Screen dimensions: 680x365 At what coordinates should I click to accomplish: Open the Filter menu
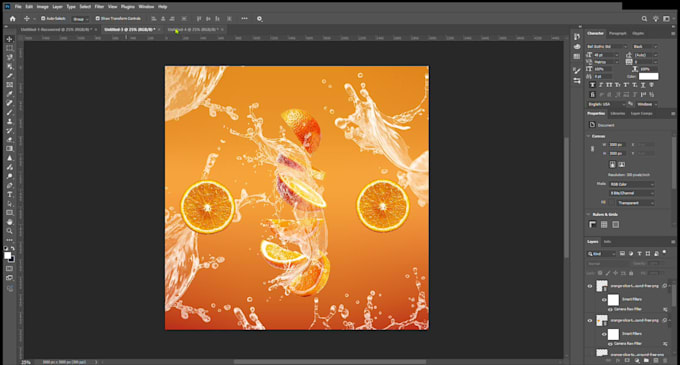pyautogui.click(x=99, y=7)
